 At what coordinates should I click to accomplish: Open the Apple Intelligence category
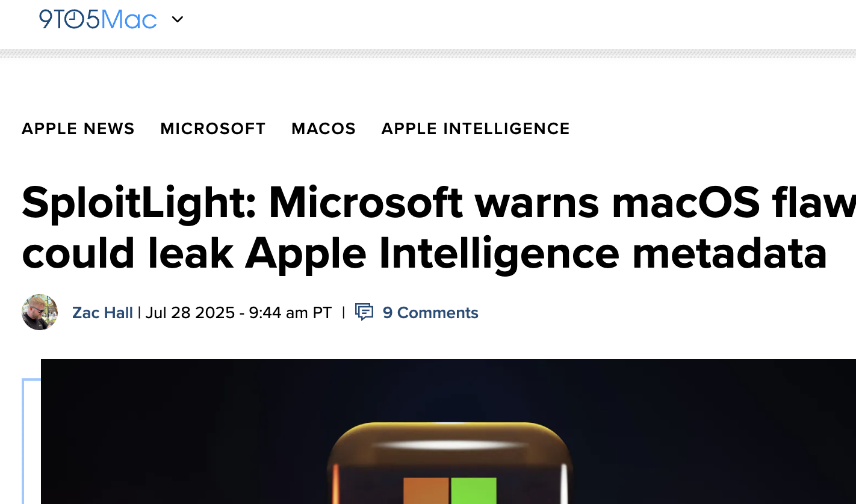click(476, 129)
